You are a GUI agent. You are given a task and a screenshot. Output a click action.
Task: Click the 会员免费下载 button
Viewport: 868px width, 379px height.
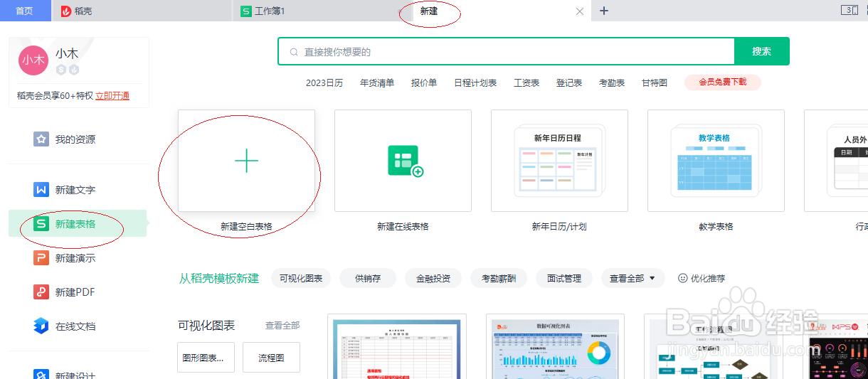(723, 82)
